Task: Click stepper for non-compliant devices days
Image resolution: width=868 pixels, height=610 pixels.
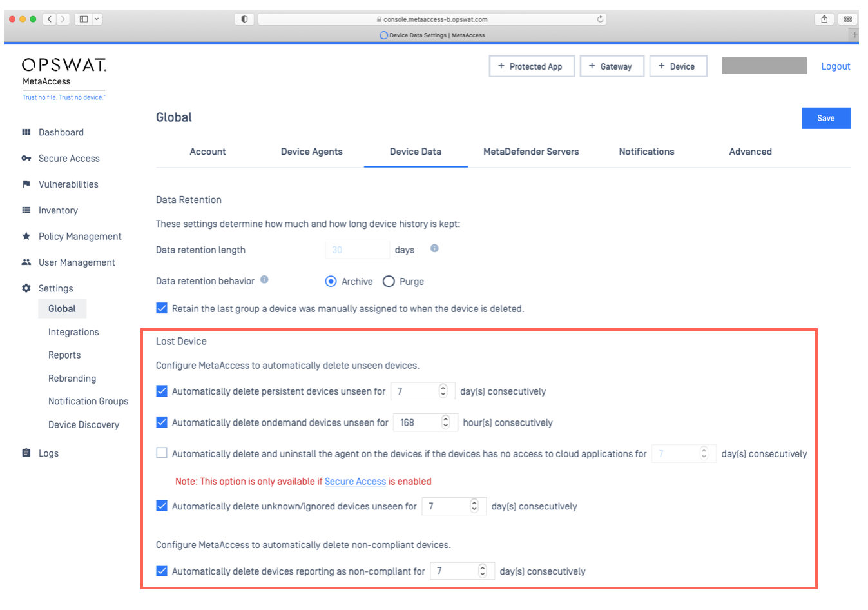Action: pyautogui.click(x=483, y=571)
